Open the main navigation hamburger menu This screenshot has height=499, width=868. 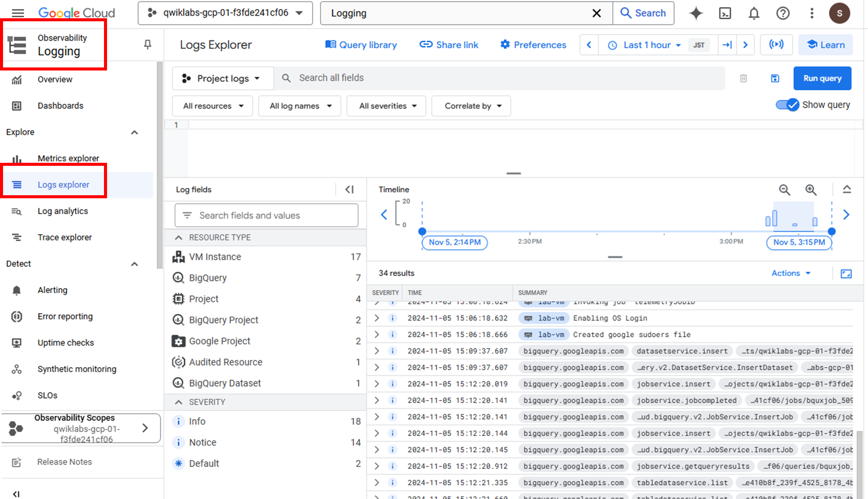pyautogui.click(x=18, y=13)
